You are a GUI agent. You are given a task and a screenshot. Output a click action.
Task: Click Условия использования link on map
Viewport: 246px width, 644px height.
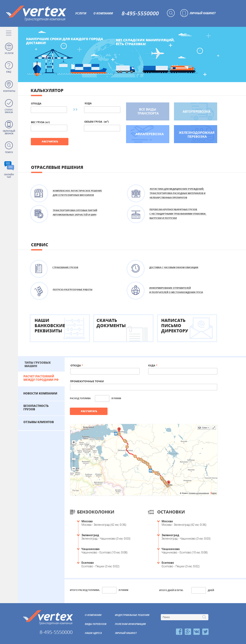(x=199, y=493)
